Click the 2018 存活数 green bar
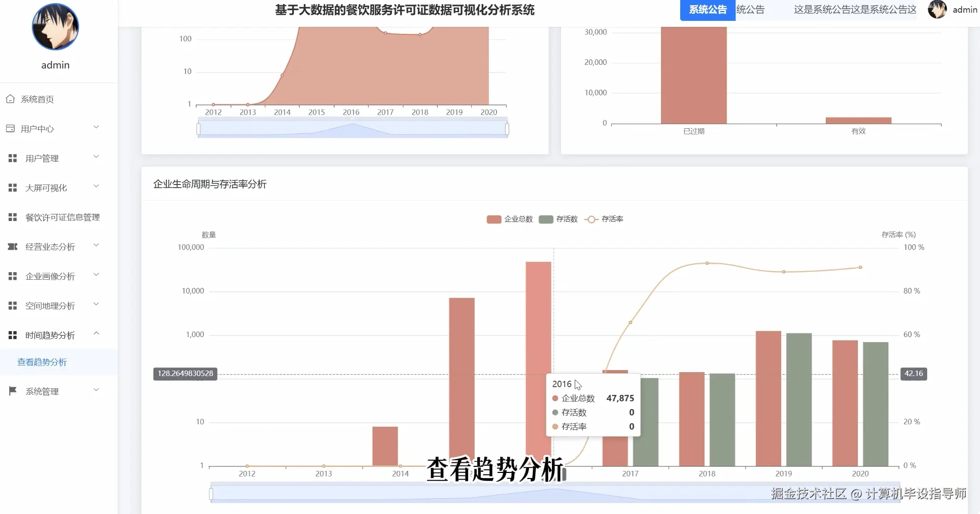Viewport: 980px width, 514px height. click(722, 420)
